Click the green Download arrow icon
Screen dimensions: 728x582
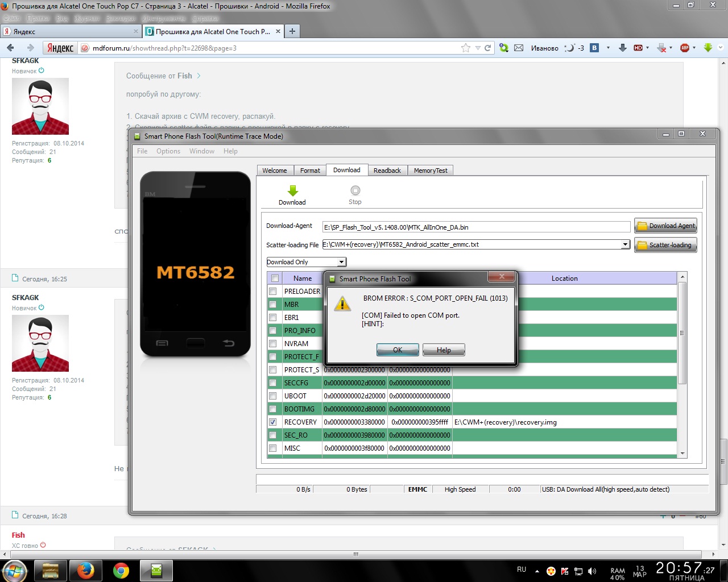(x=292, y=191)
